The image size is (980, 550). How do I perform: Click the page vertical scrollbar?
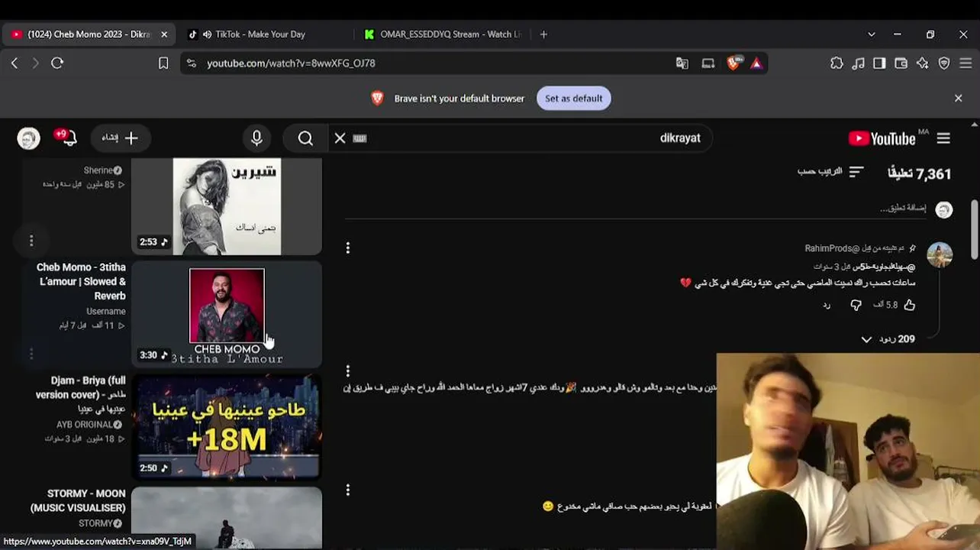coord(975,229)
